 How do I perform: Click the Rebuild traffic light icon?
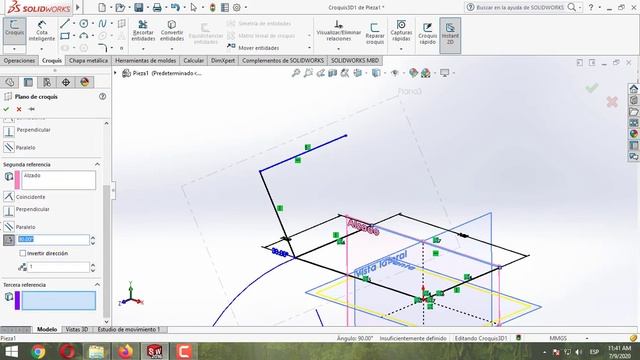pyautogui.click(x=213, y=7)
